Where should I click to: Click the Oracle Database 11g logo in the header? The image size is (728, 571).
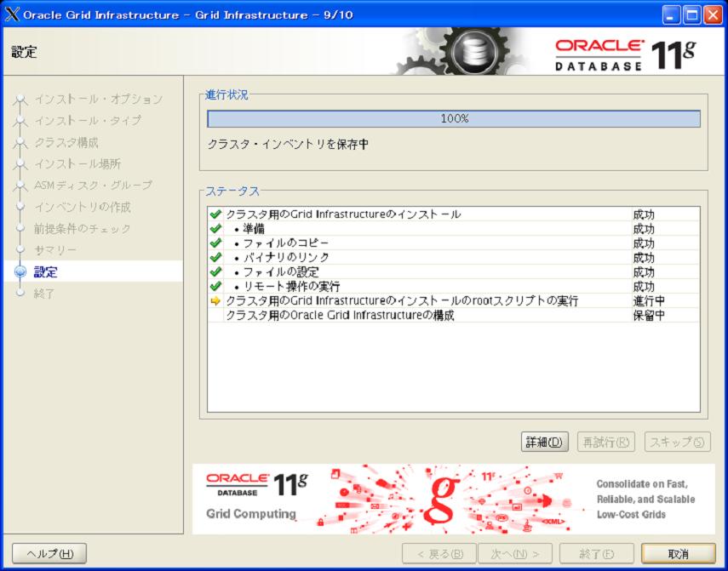click(625, 55)
